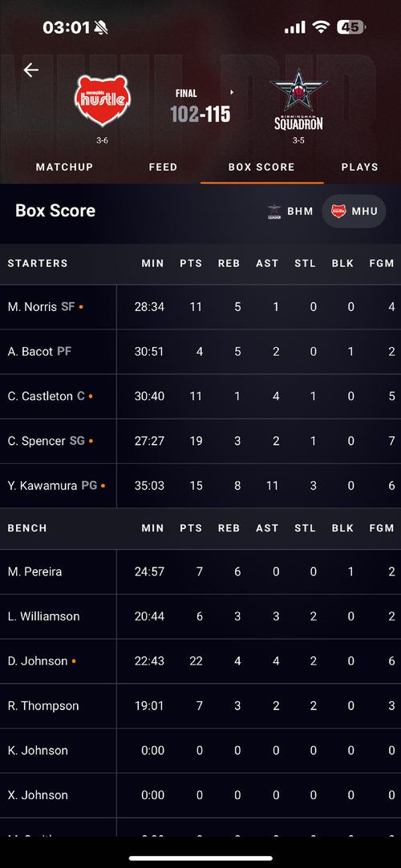Tap the back arrow icon
Viewport: 401px width, 868px height.
[31, 70]
